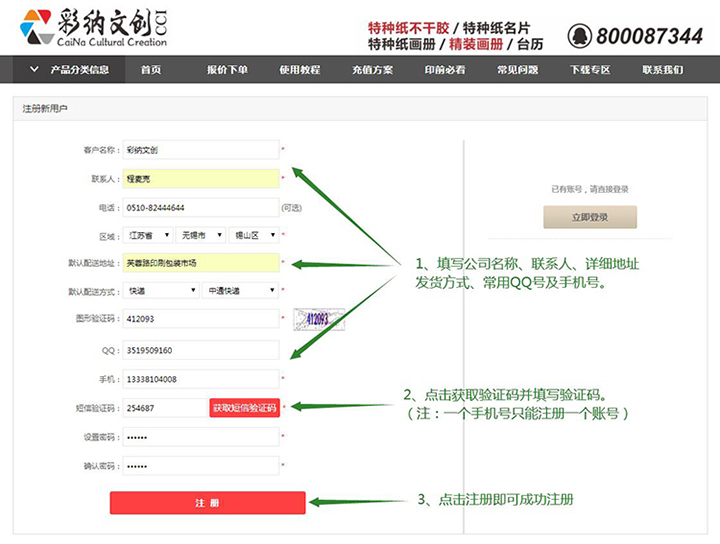Select the 联系我们 menu item
The width and height of the screenshot is (720, 544).
point(662,70)
